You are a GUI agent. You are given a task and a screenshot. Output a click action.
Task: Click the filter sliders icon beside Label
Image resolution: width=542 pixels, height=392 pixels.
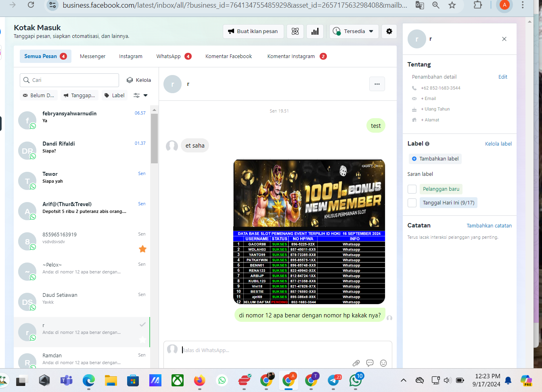point(137,96)
